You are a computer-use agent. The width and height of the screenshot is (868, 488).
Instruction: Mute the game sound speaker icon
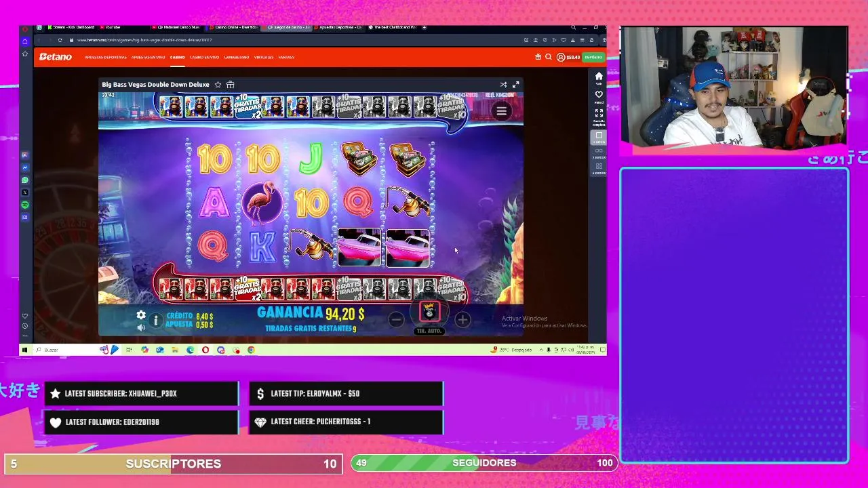click(x=141, y=327)
